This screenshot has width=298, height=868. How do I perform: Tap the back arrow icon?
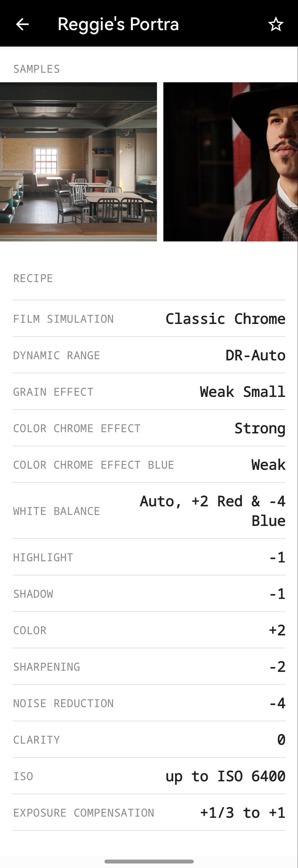tap(22, 24)
